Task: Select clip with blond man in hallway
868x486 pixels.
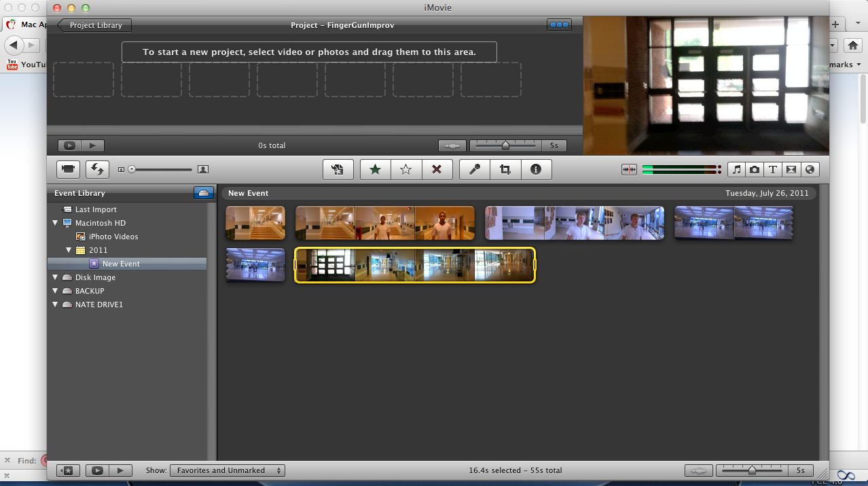Action: [x=575, y=223]
